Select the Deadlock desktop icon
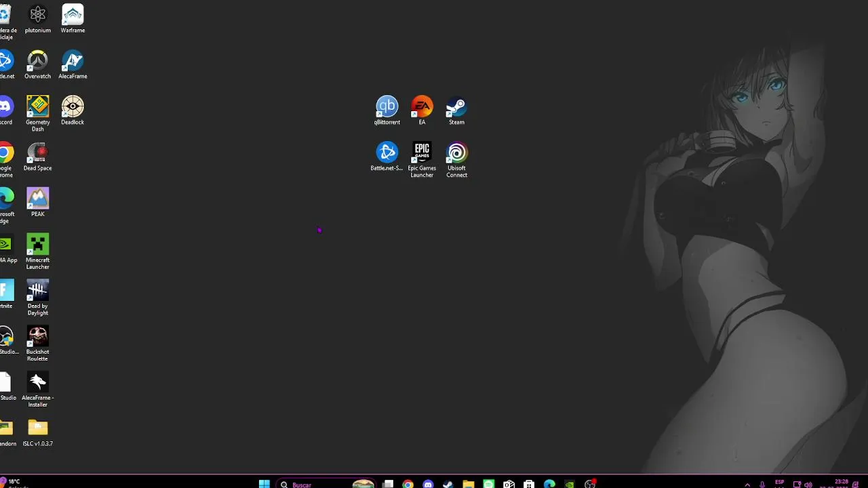The height and width of the screenshot is (488, 868). coord(73,110)
